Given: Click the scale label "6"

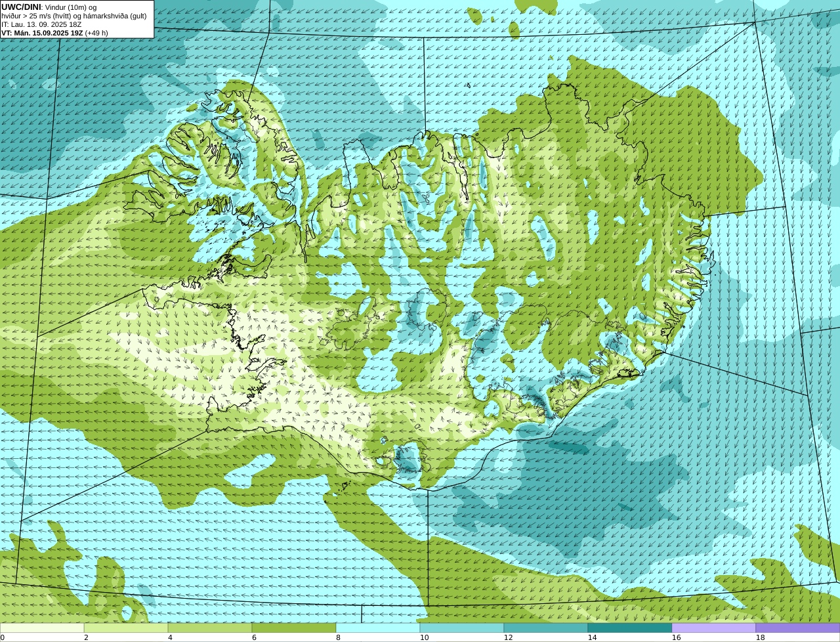Looking at the screenshot, I should point(254,637).
